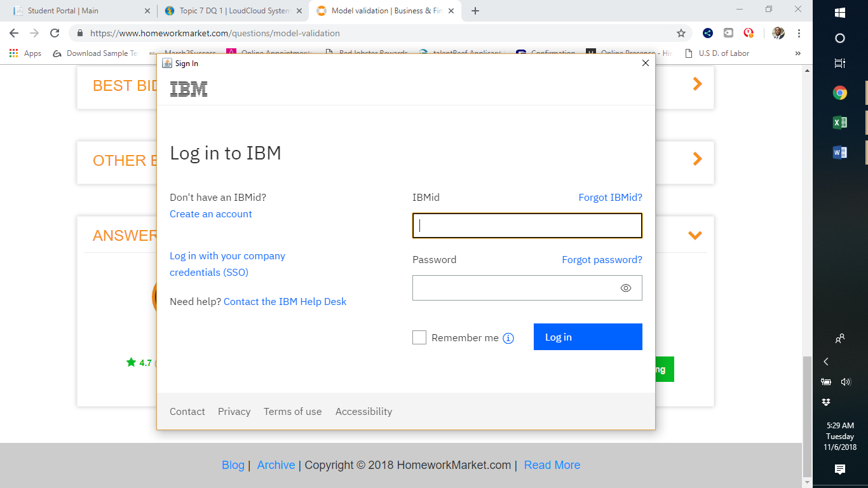The image size is (868, 488).
Task: Click the Create an account link
Action: click(x=211, y=214)
